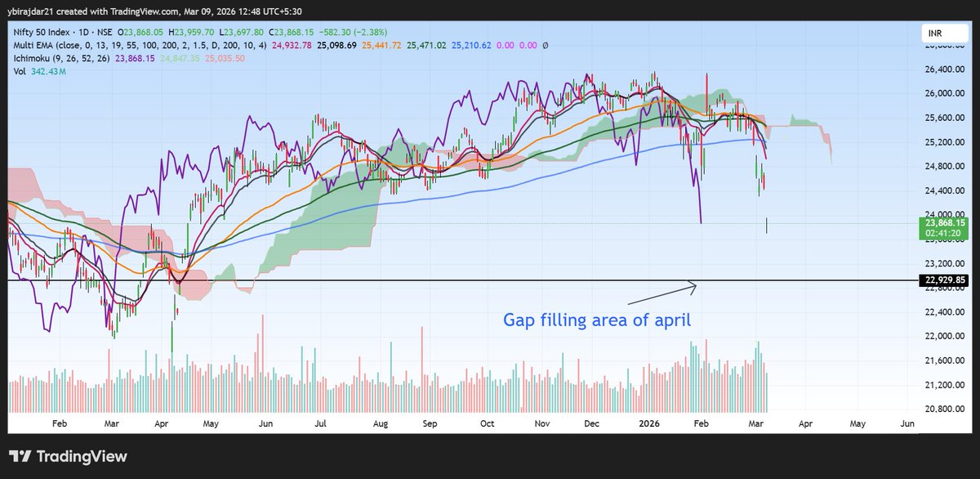Click the 26,400.00 price axis label
This screenshot has height=479, width=980.
click(x=944, y=69)
